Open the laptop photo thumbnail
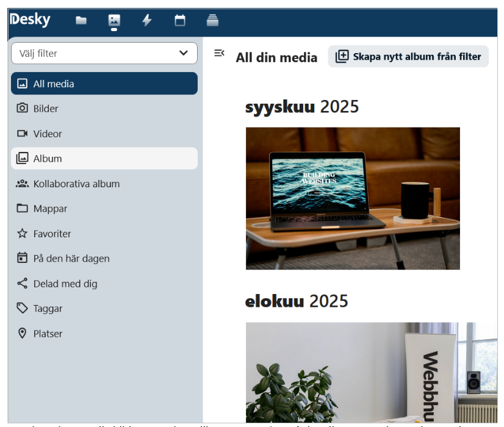This screenshot has height=427, width=504. click(353, 198)
